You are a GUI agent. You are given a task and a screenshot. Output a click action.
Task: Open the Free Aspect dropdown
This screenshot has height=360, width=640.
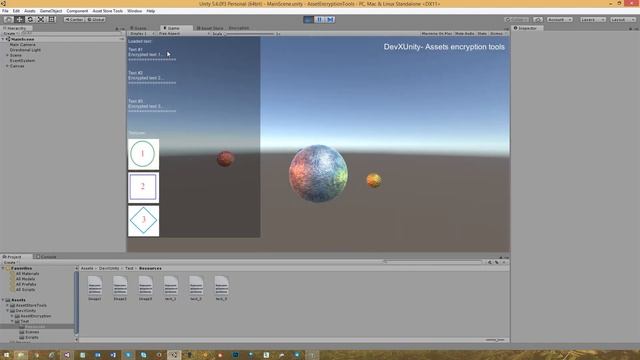pyautogui.click(x=184, y=33)
